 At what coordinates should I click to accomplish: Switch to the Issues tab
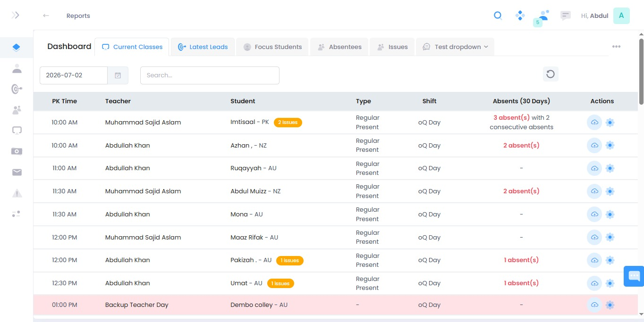(x=392, y=47)
